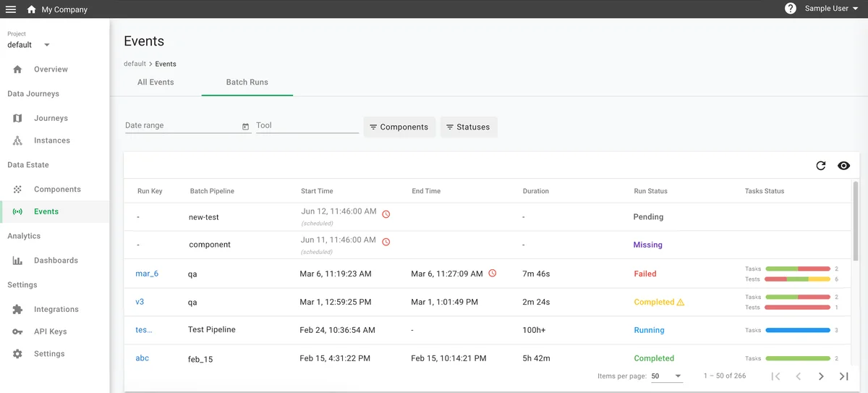Open the v3 run key link

[x=140, y=302]
